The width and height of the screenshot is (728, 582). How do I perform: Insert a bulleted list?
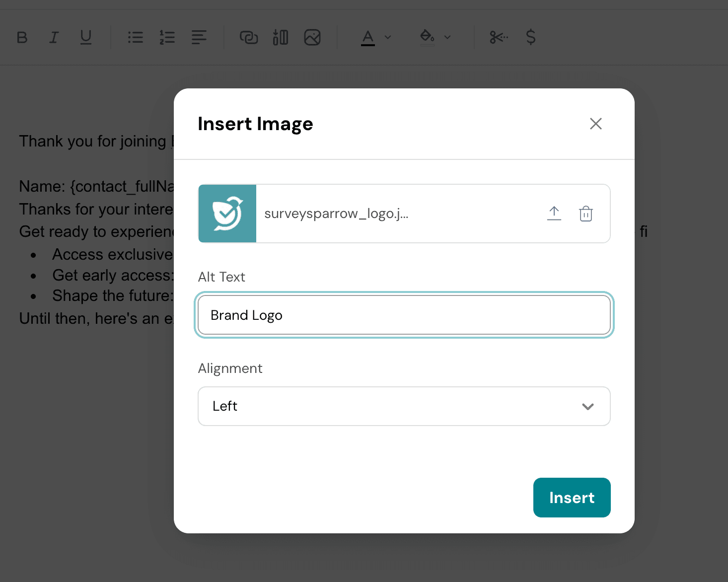click(x=135, y=37)
